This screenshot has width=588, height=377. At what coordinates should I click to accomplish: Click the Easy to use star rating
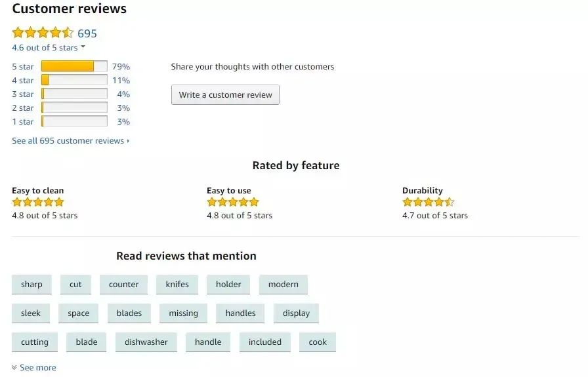click(233, 202)
